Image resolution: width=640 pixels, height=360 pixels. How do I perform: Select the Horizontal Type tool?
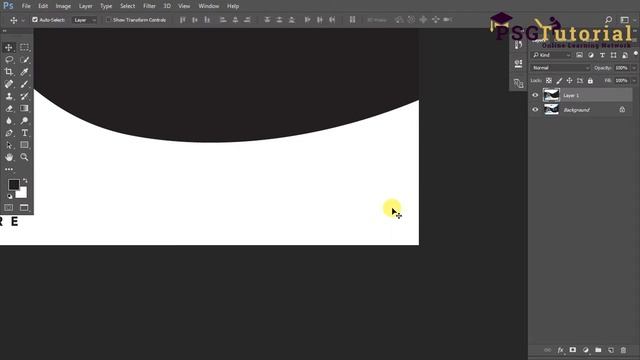(24, 133)
